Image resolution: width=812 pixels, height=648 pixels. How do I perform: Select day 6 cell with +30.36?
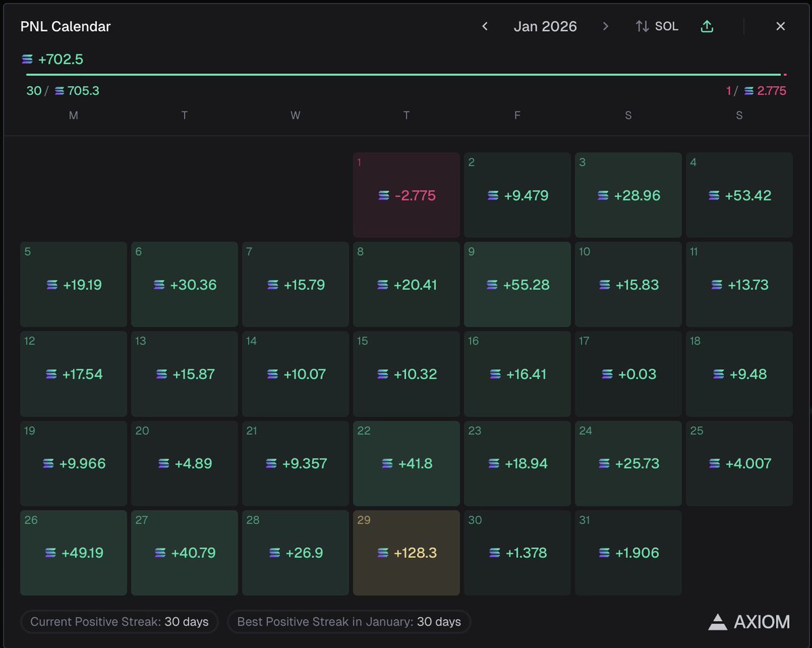(x=185, y=284)
